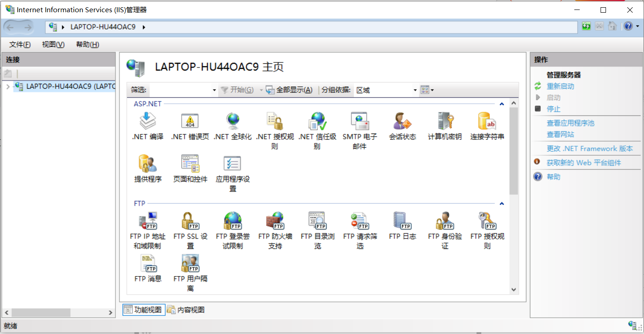
Task: Click into the 筛选 filter input field
Action: 181,90
